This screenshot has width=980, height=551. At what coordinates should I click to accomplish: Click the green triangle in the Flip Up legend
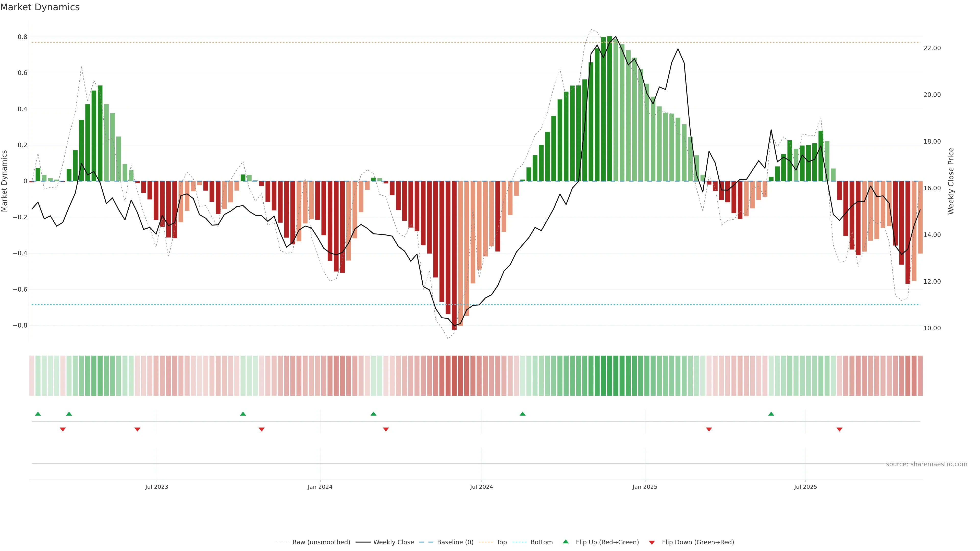(x=566, y=542)
